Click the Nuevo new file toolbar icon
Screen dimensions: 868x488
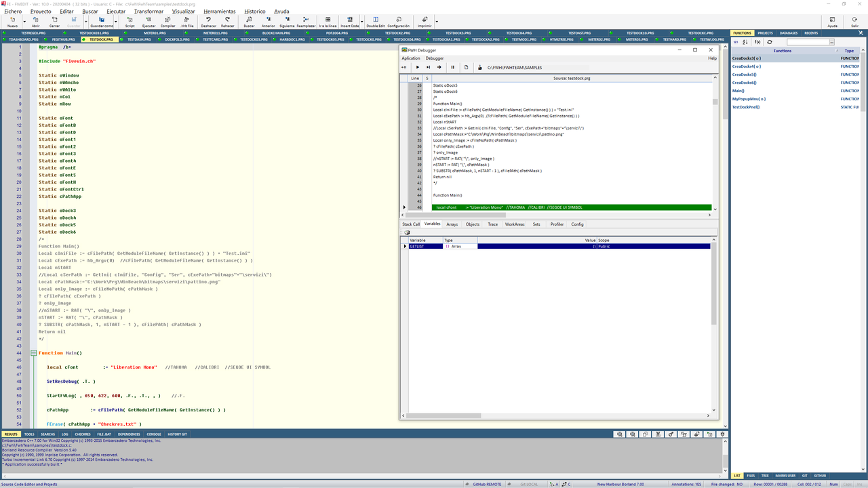[12, 20]
